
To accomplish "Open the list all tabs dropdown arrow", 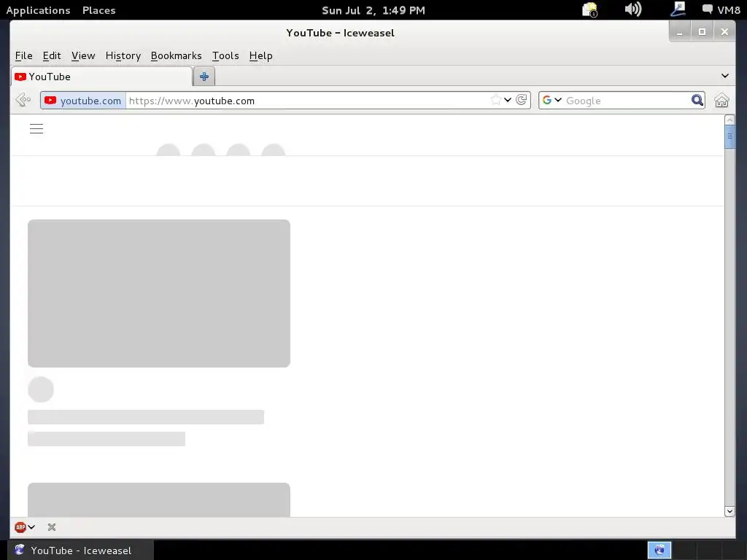I will click(x=724, y=76).
